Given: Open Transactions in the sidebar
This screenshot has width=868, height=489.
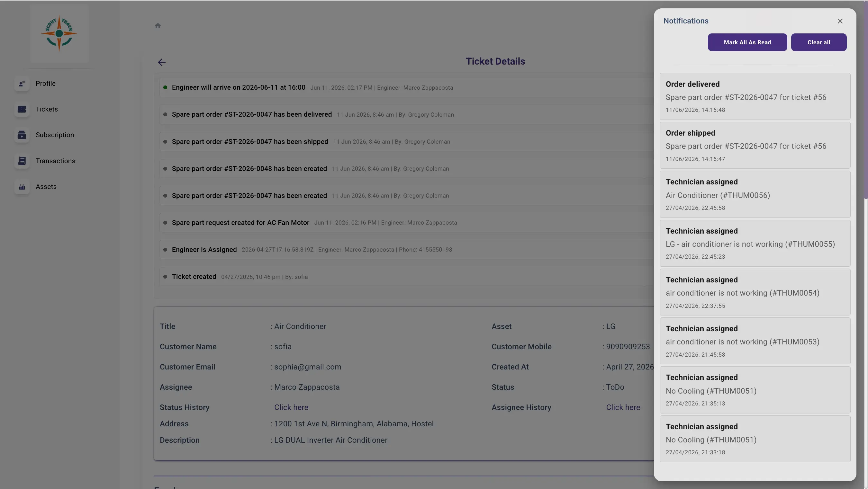Looking at the screenshot, I should coord(56,161).
